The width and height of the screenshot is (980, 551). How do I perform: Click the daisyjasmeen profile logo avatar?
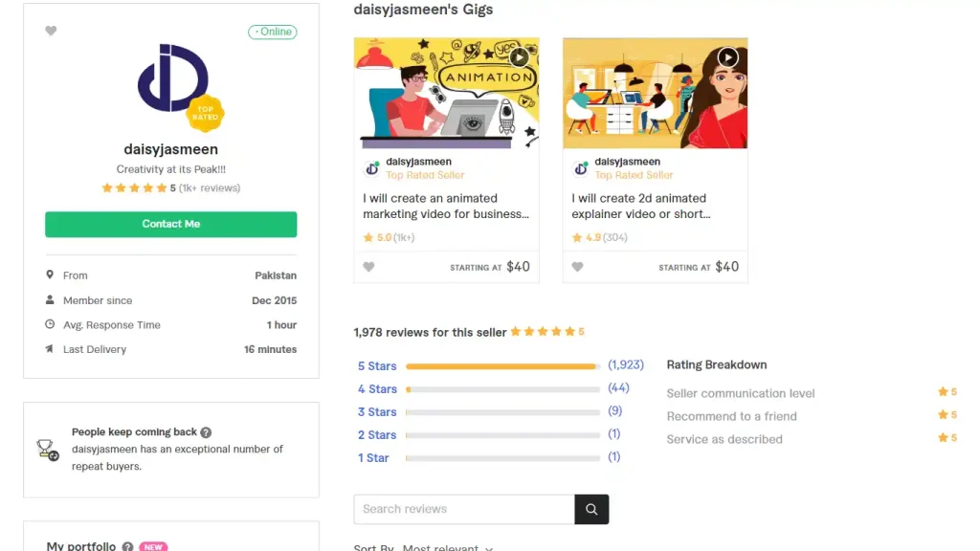pos(173,78)
